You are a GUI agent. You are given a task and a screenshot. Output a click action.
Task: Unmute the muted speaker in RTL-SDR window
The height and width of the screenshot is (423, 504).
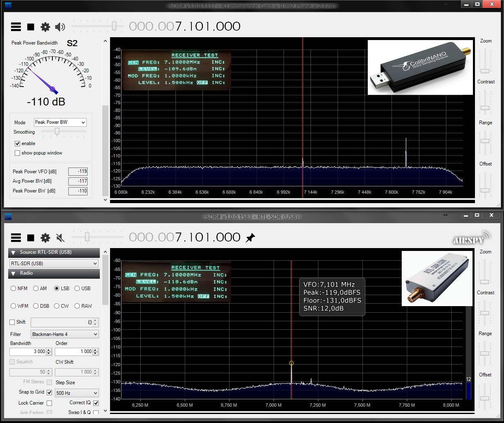tap(60, 238)
